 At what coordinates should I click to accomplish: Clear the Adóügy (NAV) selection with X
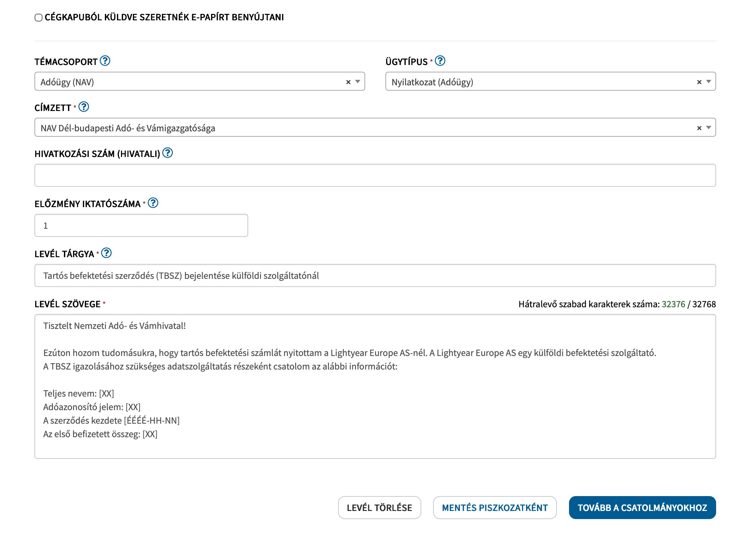348,82
